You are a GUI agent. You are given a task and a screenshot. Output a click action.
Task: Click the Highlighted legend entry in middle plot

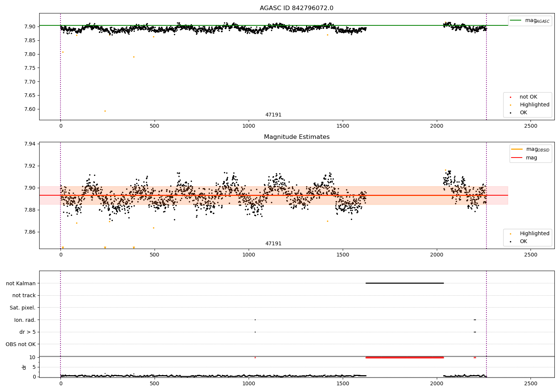[x=530, y=234]
